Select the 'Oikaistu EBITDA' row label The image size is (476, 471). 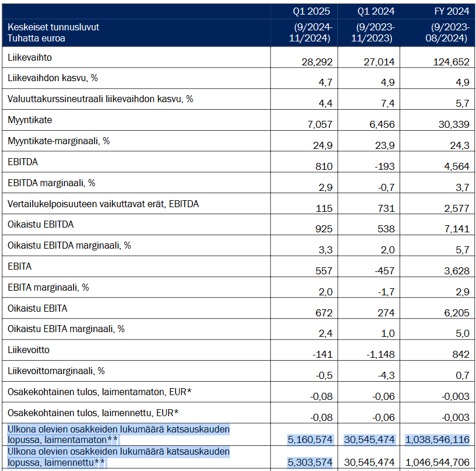(x=40, y=225)
